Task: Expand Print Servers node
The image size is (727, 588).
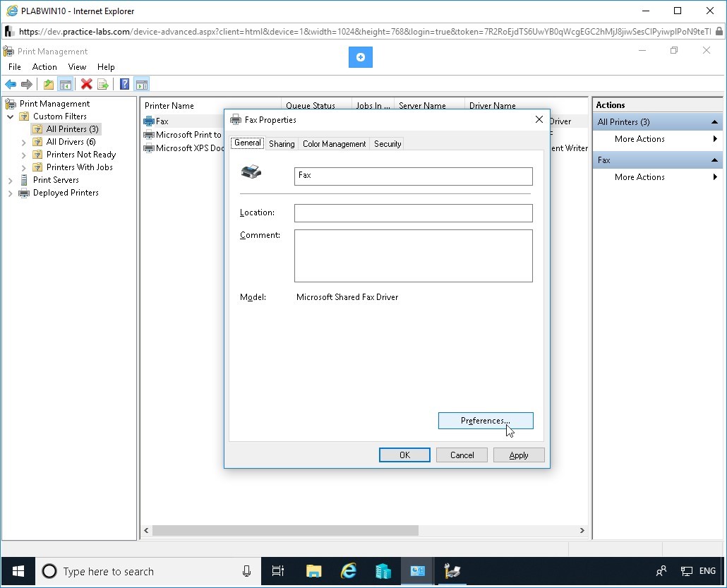Action: point(10,181)
